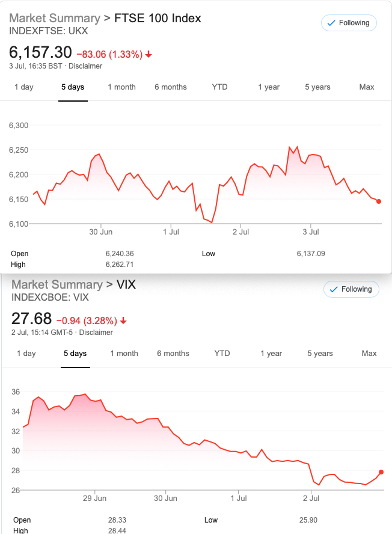Image resolution: width=392 pixels, height=534 pixels.
Task: Select the red endpoint dot on FTSE chart
Action: [379, 201]
